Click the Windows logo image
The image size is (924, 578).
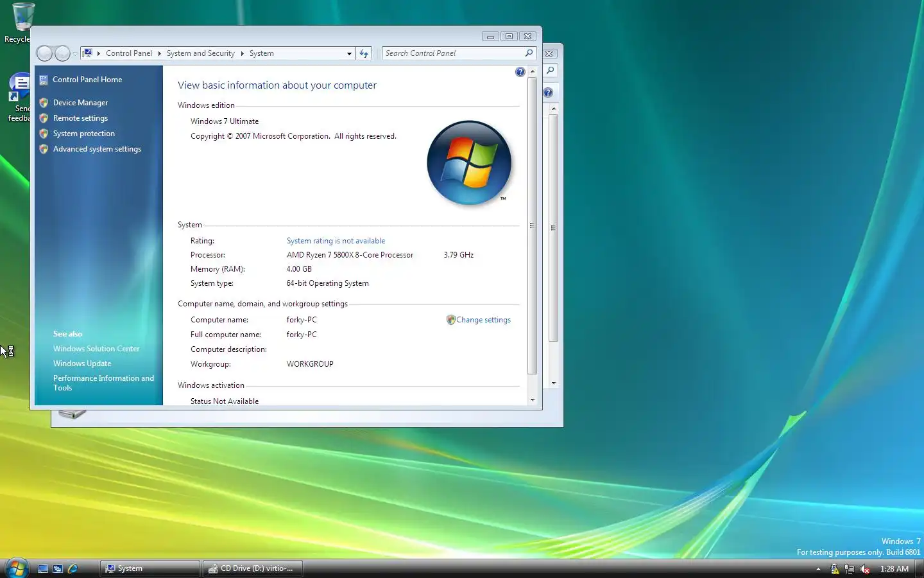[x=470, y=163]
